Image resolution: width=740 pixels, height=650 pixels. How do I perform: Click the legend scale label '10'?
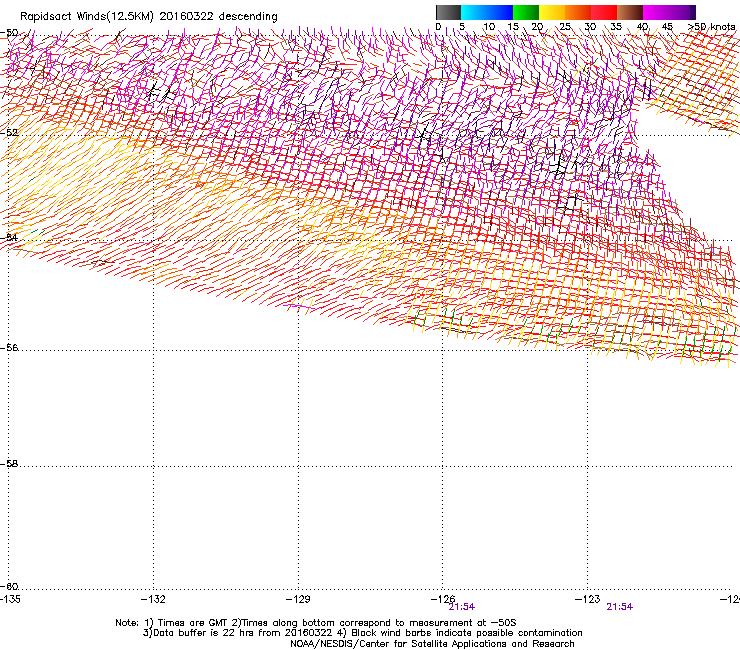coord(489,27)
